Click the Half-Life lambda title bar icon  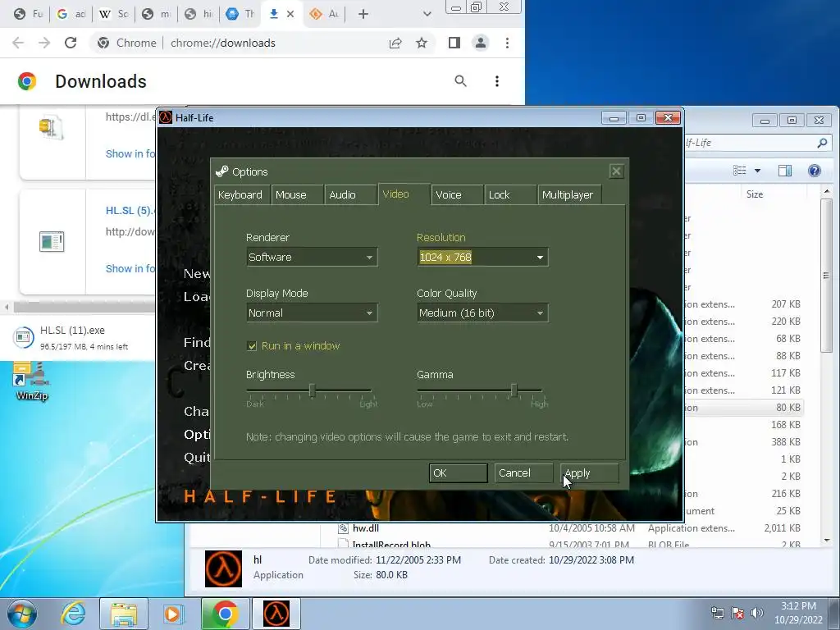click(166, 117)
